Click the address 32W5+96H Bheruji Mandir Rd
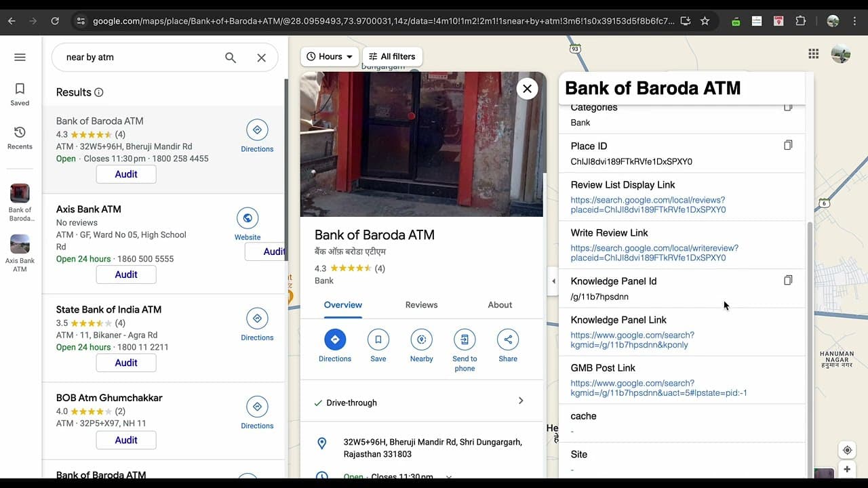The width and height of the screenshot is (868, 488). (433, 448)
